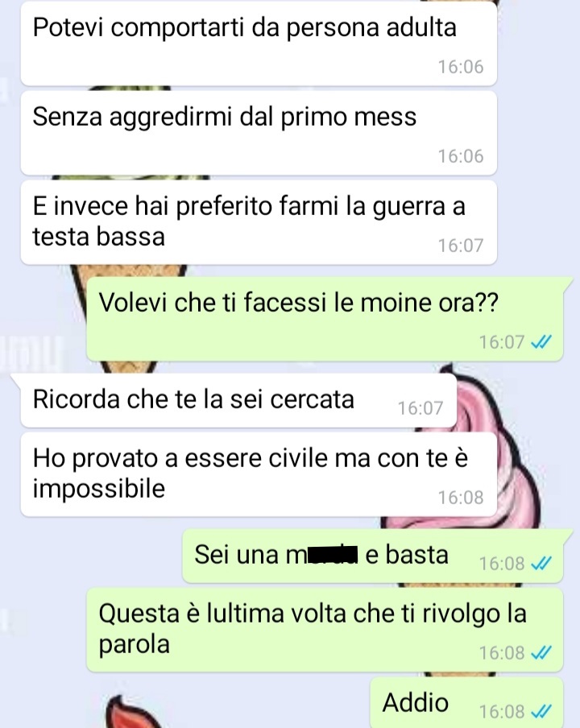Select the "Questa è lultima volta" sent message

[325, 630]
